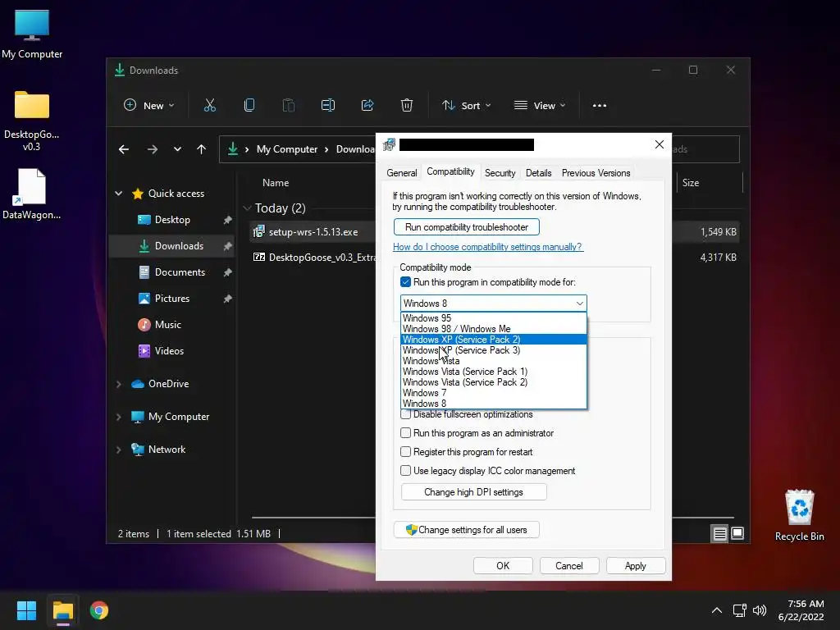Check 'Register this program for restart'

click(x=405, y=452)
